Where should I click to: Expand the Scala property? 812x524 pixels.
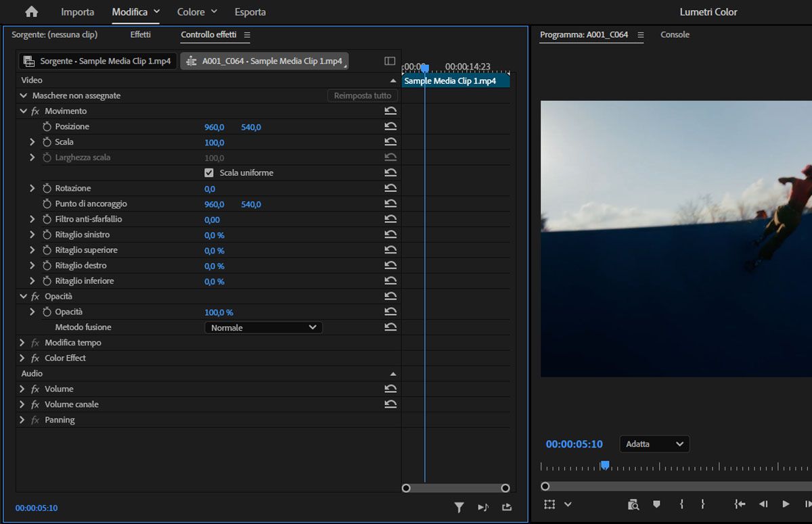32,142
